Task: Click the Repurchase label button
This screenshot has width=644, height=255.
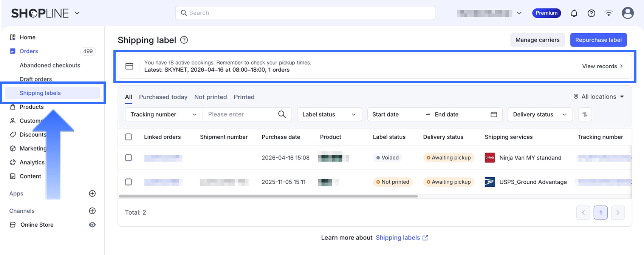Action: click(x=598, y=40)
